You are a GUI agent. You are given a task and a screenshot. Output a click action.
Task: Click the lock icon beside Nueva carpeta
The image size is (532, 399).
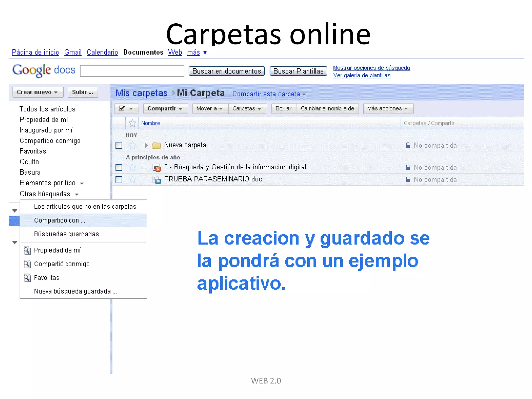click(408, 145)
